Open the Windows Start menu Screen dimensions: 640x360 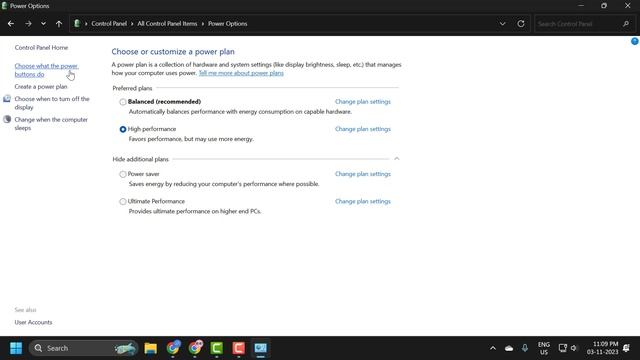click(x=16, y=348)
